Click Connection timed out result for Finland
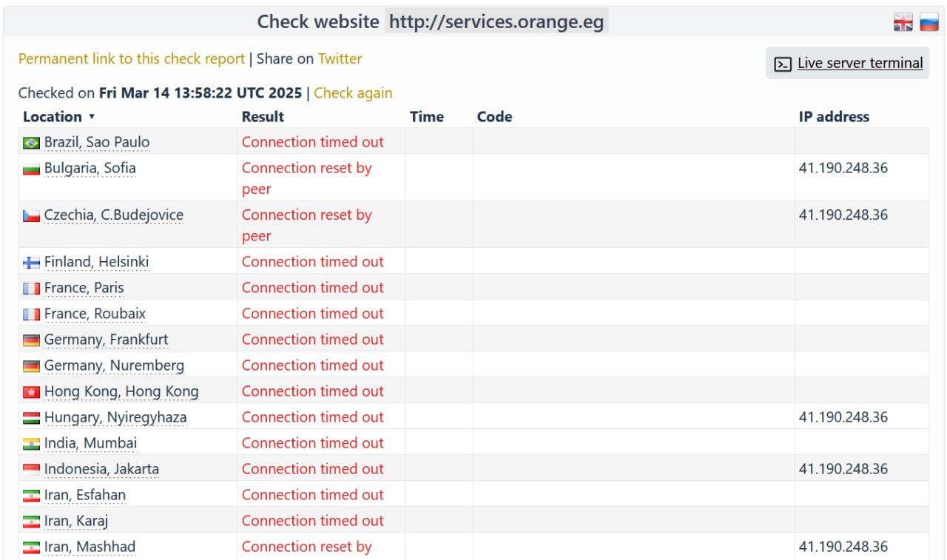The height and width of the screenshot is (560, 947). [x=313, y=262]
